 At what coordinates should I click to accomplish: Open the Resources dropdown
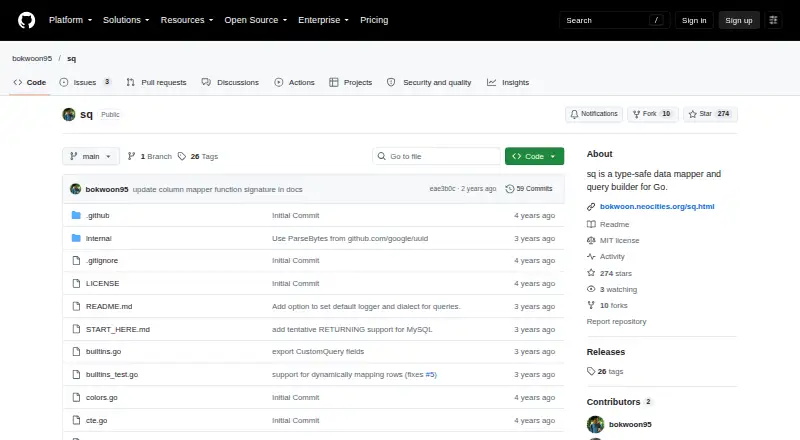(187, 20)
